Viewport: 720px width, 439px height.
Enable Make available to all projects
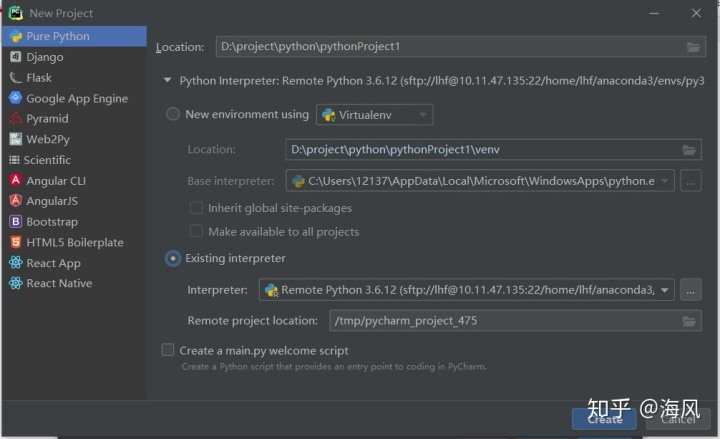click(197, 231)
